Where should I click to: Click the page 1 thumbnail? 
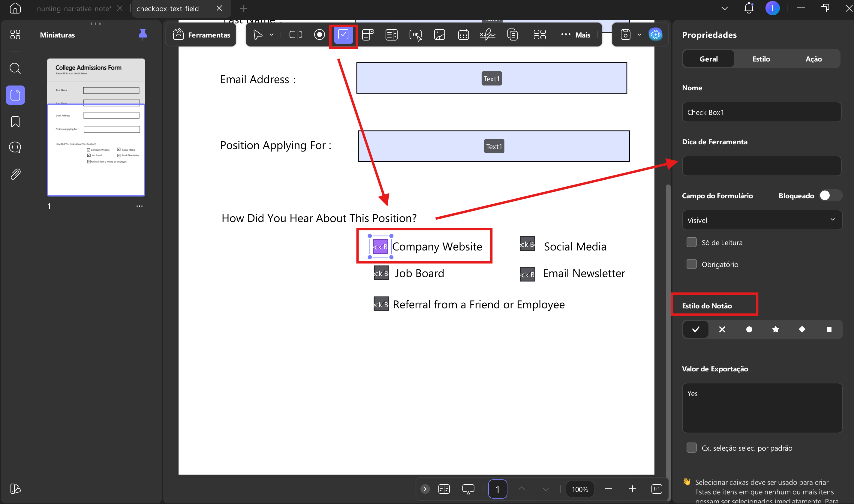[x=96, y=127]
